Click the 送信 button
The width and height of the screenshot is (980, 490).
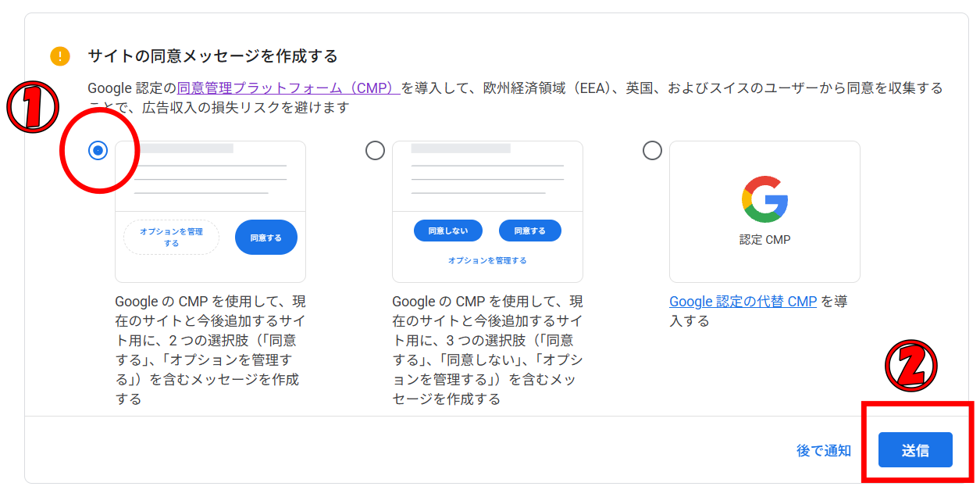[915, 450]
